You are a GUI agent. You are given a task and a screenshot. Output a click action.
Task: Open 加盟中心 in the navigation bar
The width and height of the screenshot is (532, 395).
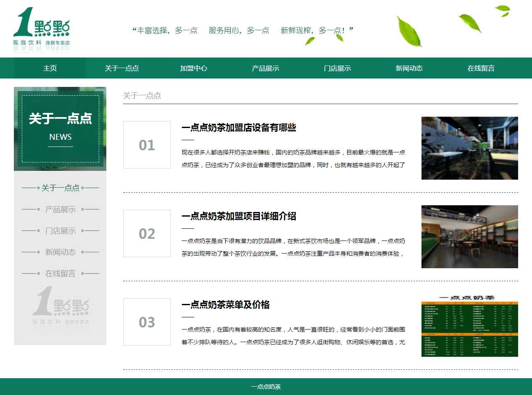click(x=194, y=68)
